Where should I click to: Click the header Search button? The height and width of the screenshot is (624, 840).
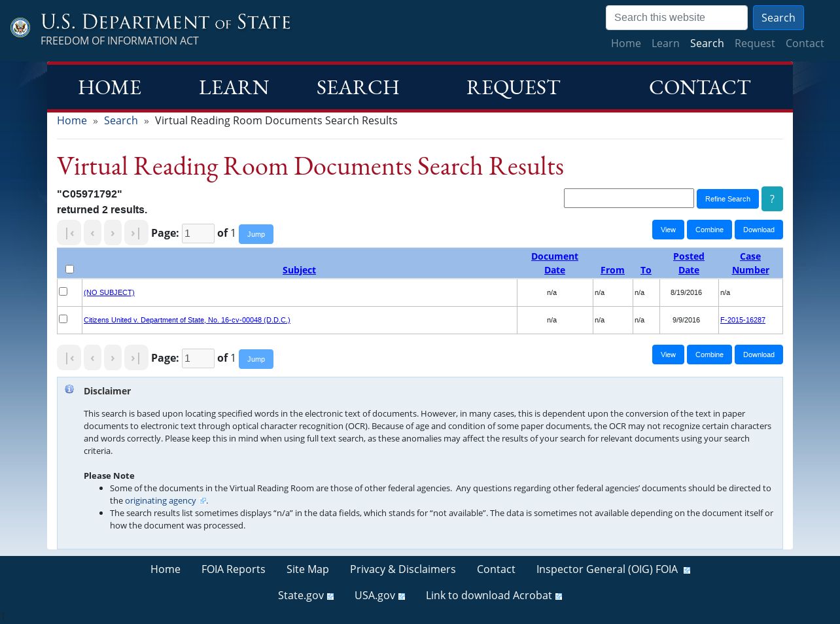tap(778, 18)
